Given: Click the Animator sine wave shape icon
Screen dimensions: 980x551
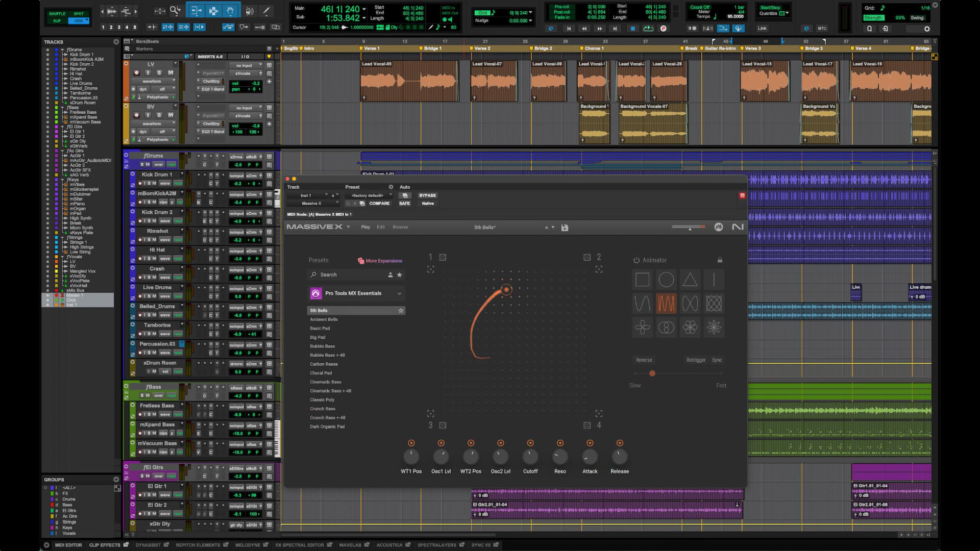Looking at the screenshot, I should [x=642, y=304].
